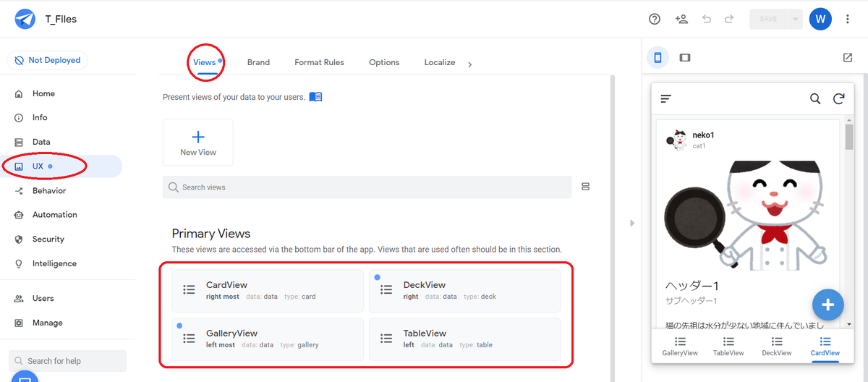This screenshot has width=868, height=382.
Task: Click the neko1 cat avatar thumbnail
Action: [x=677, y=140]
